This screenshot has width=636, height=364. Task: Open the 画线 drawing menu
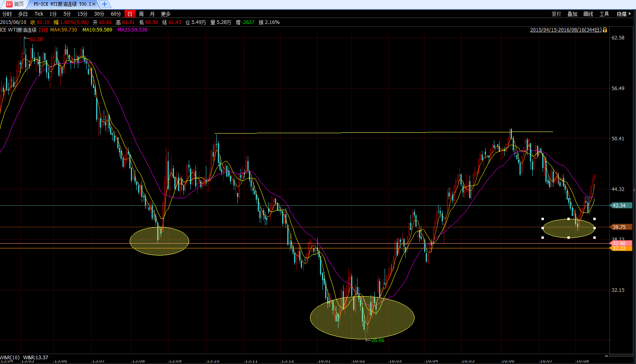pos(588,14)
